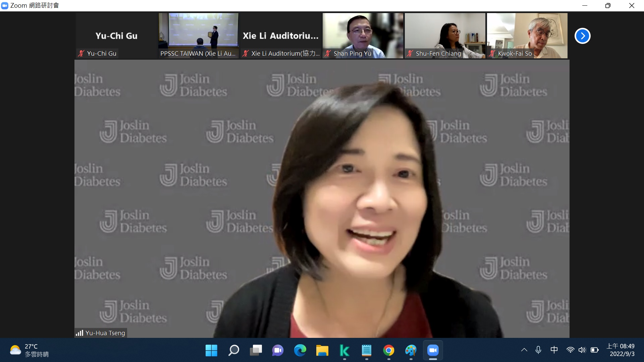The image size is (644, 362).
Task: Click muted mic icon beside Kwok-Fai So
Action: coord(492,53)
